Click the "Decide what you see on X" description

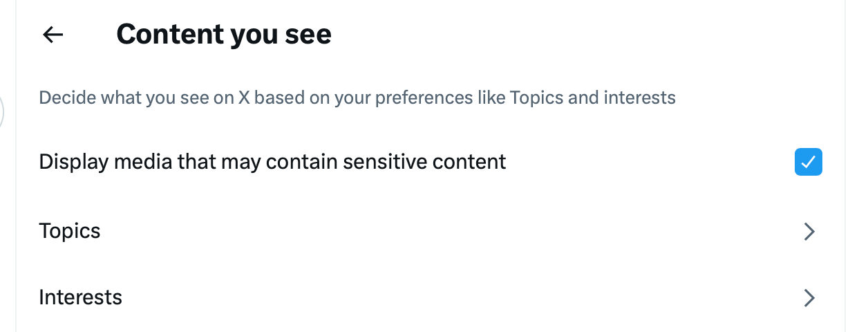(357, 98)
